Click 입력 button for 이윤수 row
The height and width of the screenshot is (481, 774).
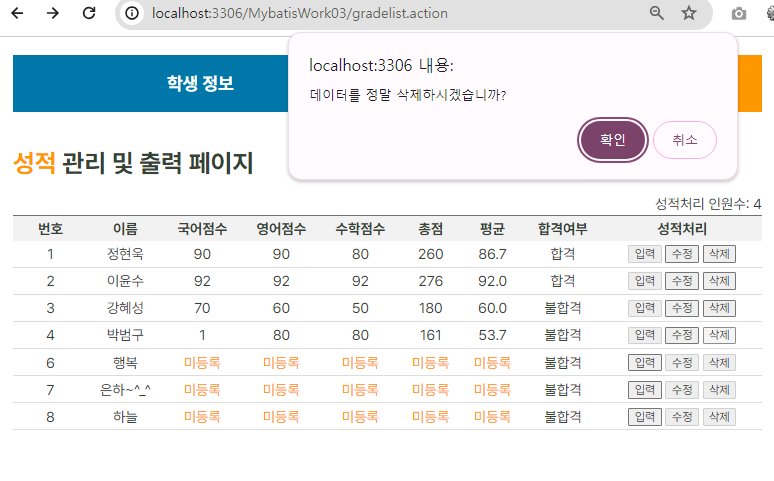coord(645,281)
